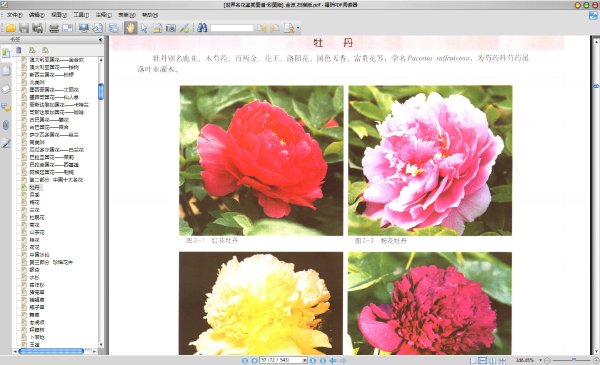
Task: Start the Typewriter pen tool
Action: pyautogui.click(x=184, y=28)
